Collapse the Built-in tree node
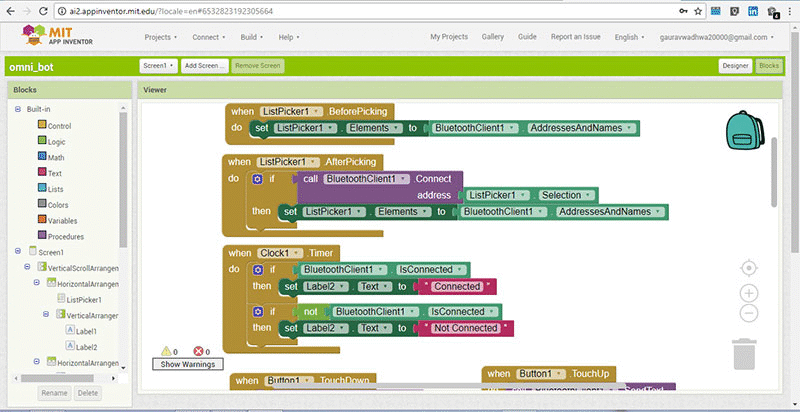Image resolution: width=800 pixels, height=412 pixels. pos(18,109)
